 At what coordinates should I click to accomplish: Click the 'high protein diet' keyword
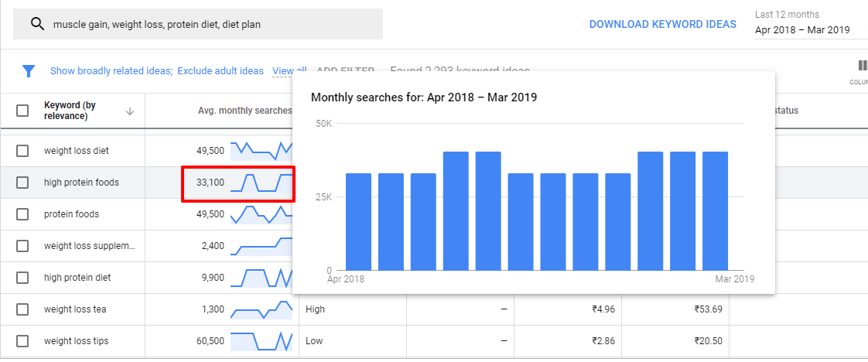[77, 278]
